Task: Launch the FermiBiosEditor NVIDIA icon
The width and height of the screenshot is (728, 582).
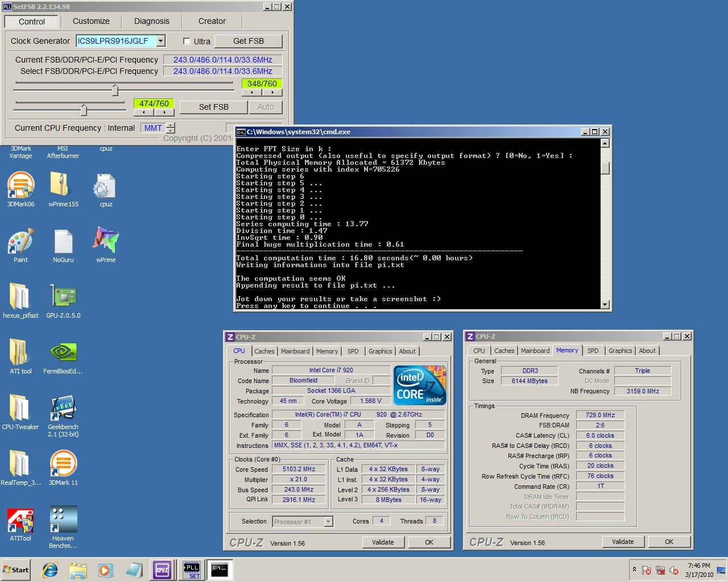Action: coord(63,357)
